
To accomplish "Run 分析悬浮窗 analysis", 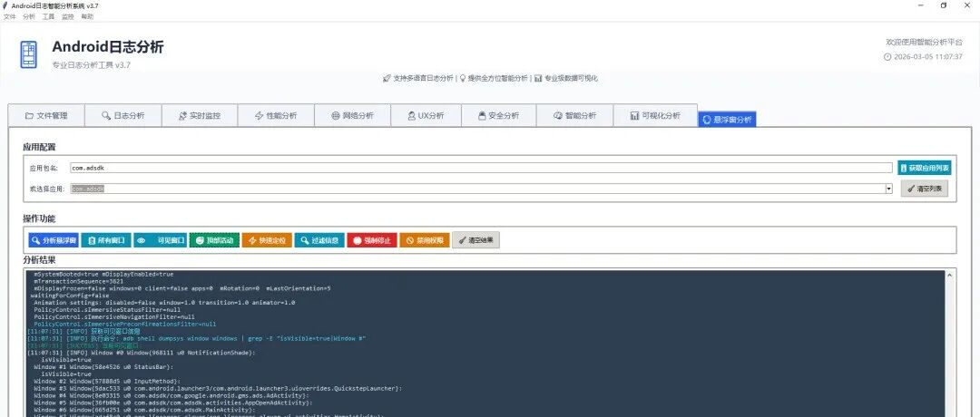I will [x=54, y=240].
